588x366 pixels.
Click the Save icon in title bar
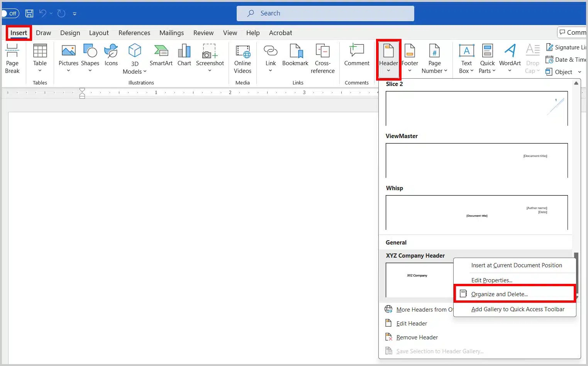click(x=29, y=13)
